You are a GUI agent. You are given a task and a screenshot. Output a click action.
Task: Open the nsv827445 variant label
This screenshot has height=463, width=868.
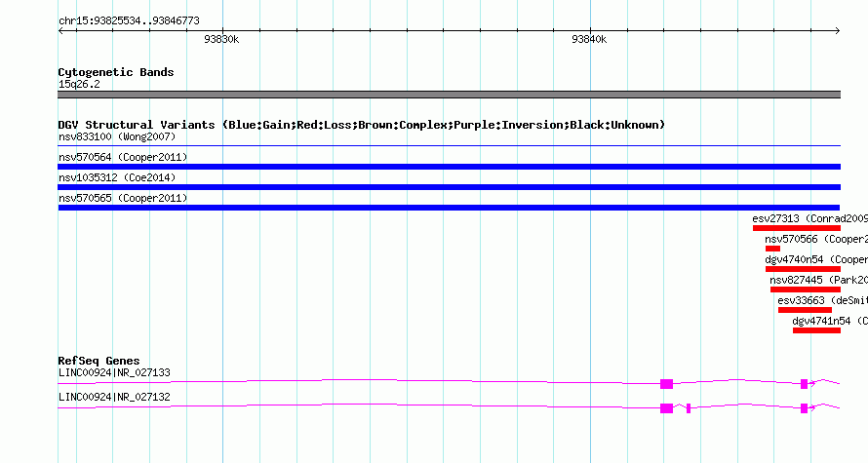pos(818,280)
